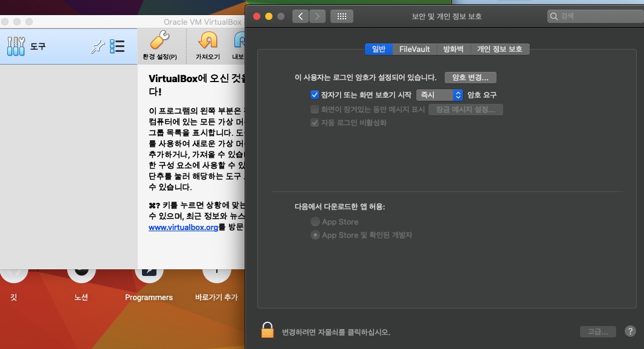Select the App Store radio button
The image size is (644, 349).
tap(315, 222)
